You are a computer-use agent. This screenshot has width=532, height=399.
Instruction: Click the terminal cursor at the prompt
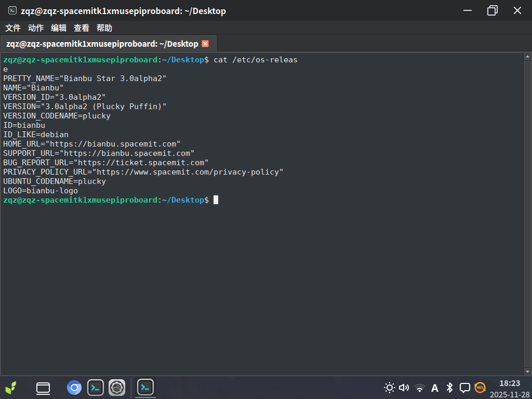click(x=216, y=200)
